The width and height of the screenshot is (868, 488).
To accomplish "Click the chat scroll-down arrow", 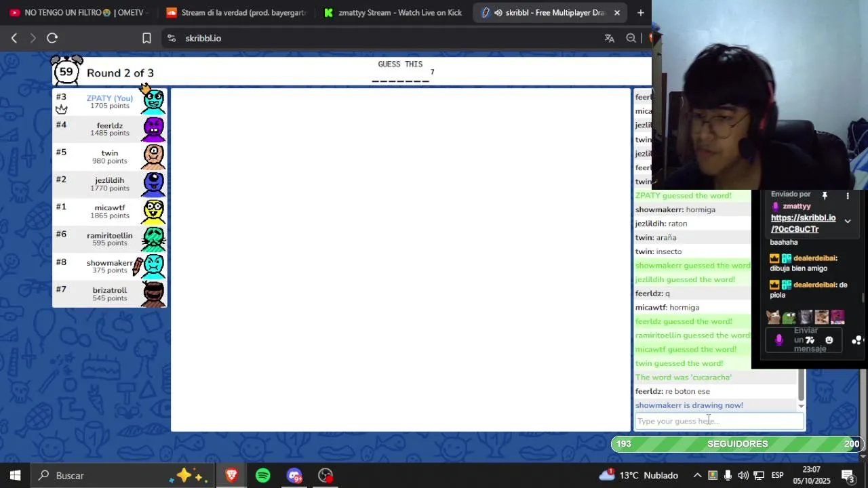I will point(801,406).
